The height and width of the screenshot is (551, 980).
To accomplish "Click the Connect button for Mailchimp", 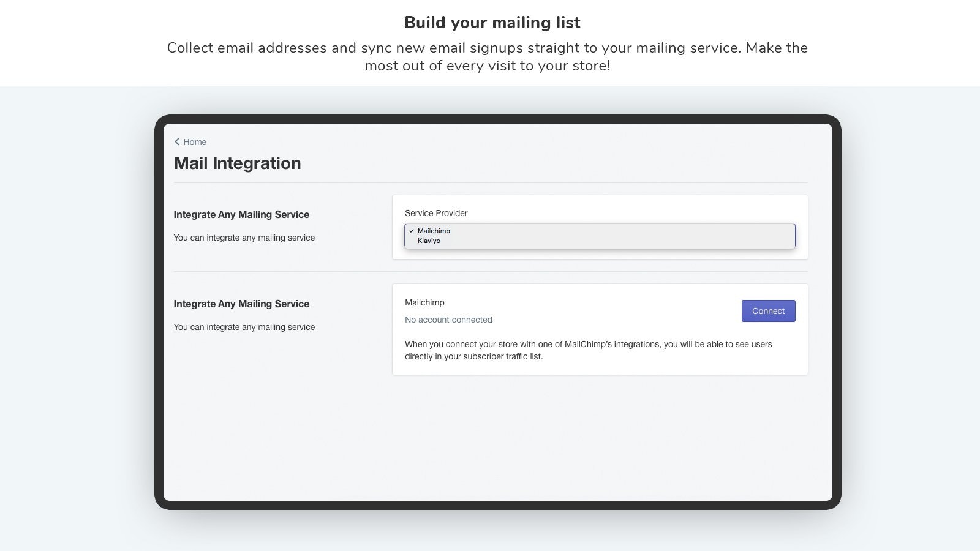I will [768, 310].
